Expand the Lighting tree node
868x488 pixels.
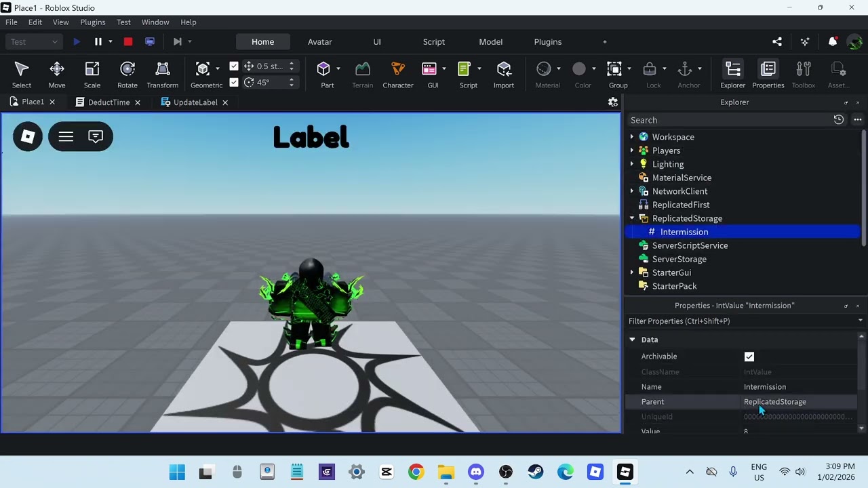tap(632, 164)
